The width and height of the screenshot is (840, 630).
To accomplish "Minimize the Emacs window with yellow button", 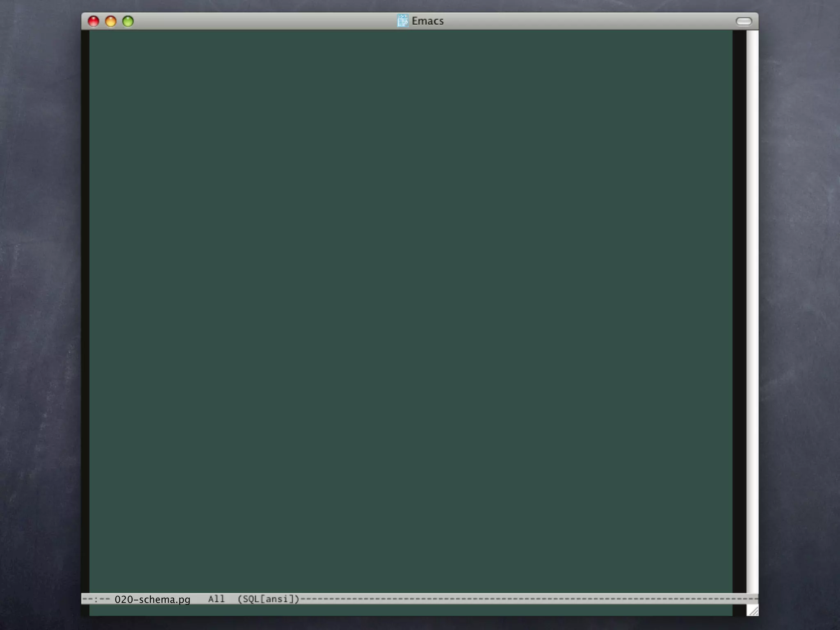I will click(111, 21).
